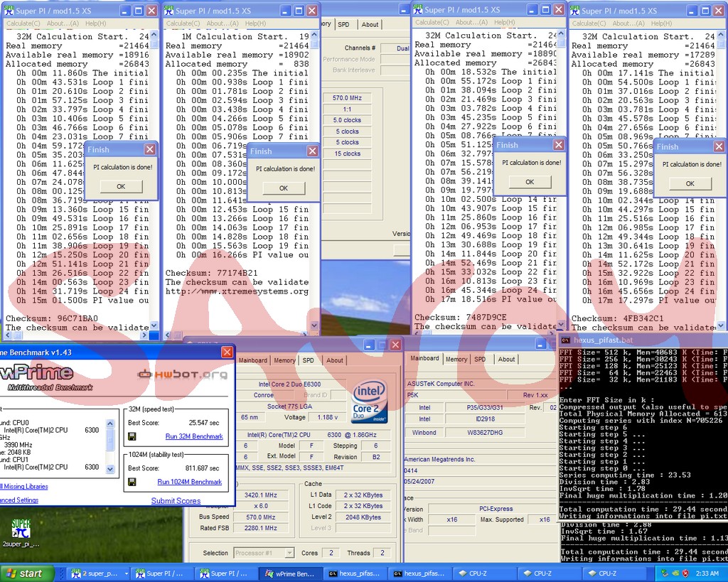Open the Advanced Settings link in wPrime

click(19, 500)
